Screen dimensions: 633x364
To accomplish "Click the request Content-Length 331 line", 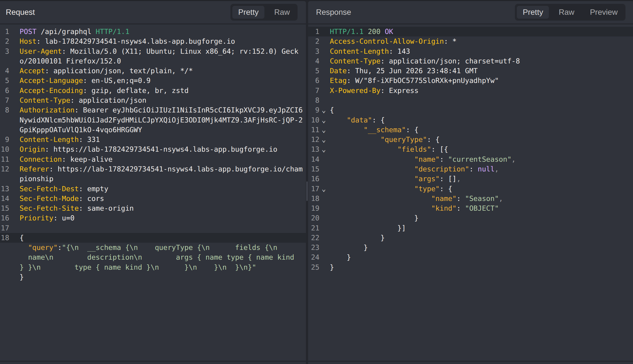I will (x=60, y=140).
